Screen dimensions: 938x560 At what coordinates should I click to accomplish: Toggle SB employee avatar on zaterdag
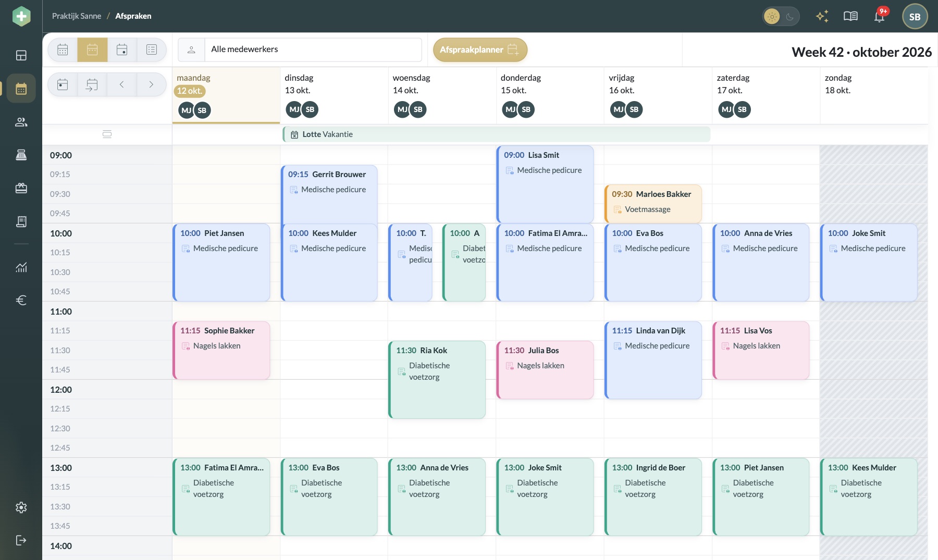point(742,109)
